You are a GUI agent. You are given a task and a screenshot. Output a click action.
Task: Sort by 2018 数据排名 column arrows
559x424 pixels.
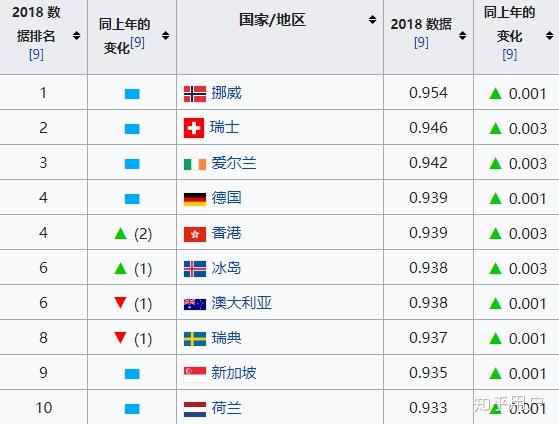76,36
